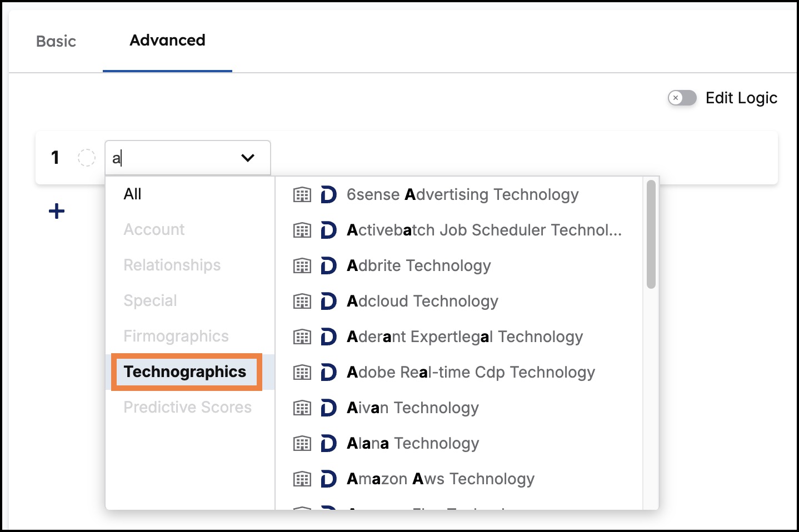Click the D logo beside Alana Technology

(x=328, y=443)
